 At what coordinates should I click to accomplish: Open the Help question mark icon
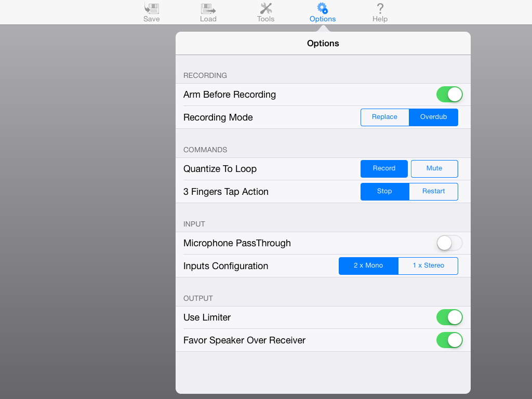380,8
